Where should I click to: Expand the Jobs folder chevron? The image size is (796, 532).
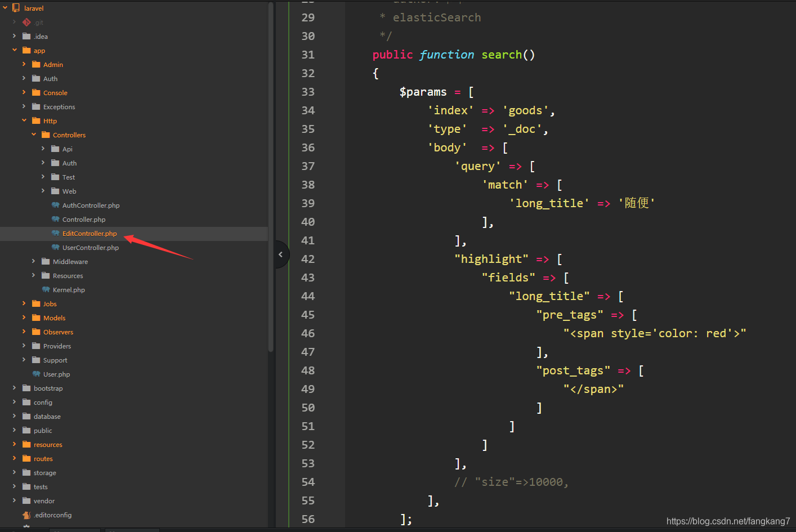(x=24, y=303)
